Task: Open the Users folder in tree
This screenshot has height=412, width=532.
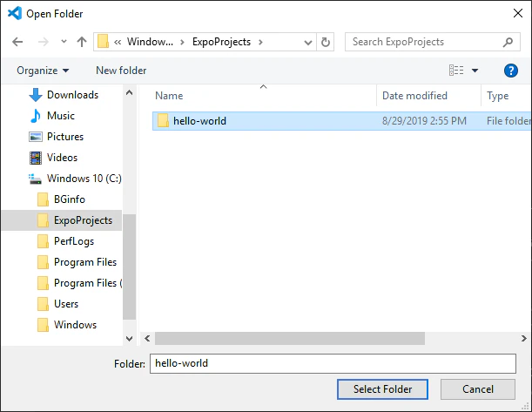Action: tap(66, 304)
